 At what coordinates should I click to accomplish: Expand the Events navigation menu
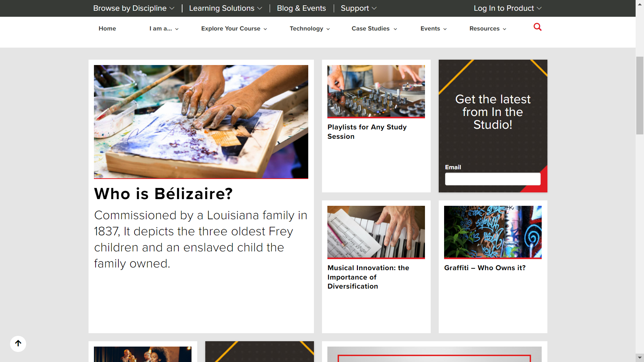(x=433, y=29)
